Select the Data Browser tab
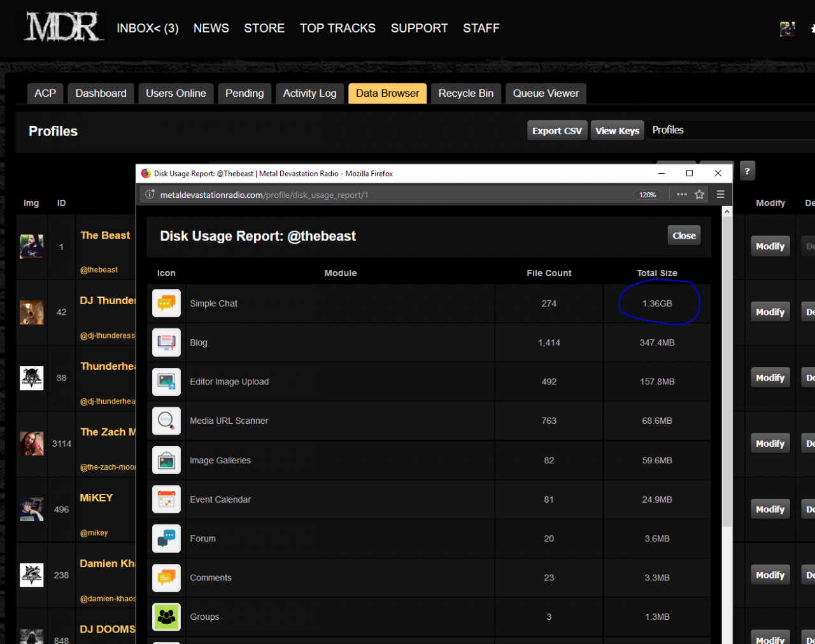 click(388, 94)
